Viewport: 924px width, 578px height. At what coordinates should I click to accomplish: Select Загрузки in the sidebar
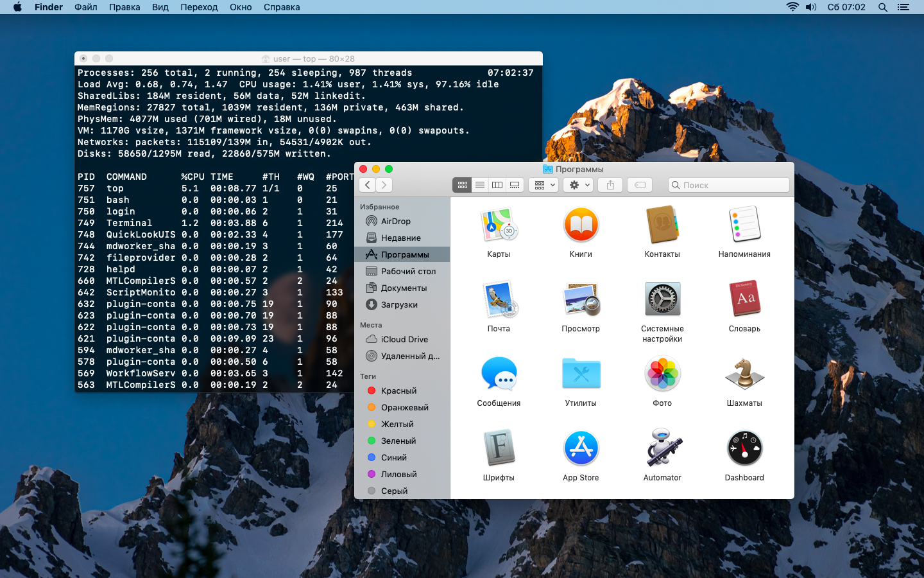click(398, 304)
